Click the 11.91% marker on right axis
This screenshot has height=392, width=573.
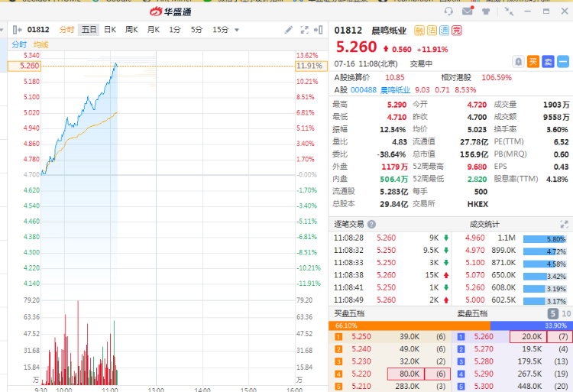tap(312, 66)
